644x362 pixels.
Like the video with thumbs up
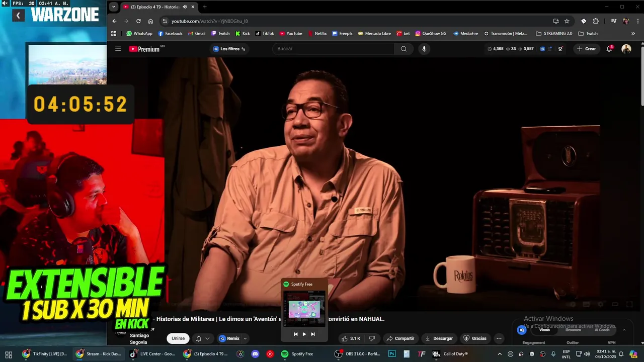(351, 338)
